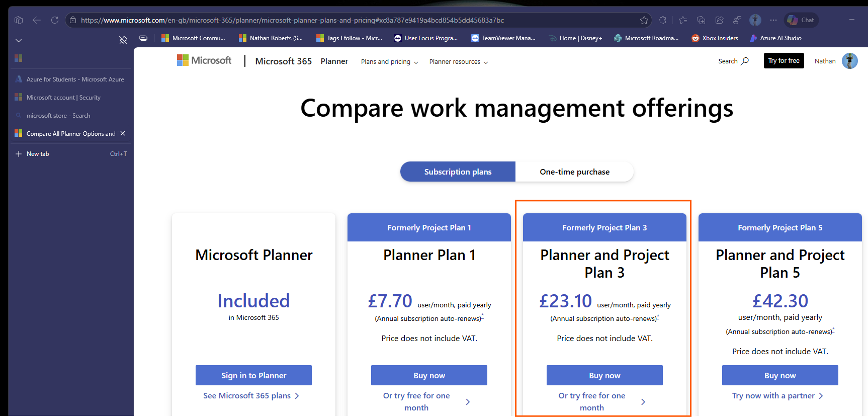Collapse the vertical tabs chevron
Viewport: 868px width, 417px height.
pos(19,40)
